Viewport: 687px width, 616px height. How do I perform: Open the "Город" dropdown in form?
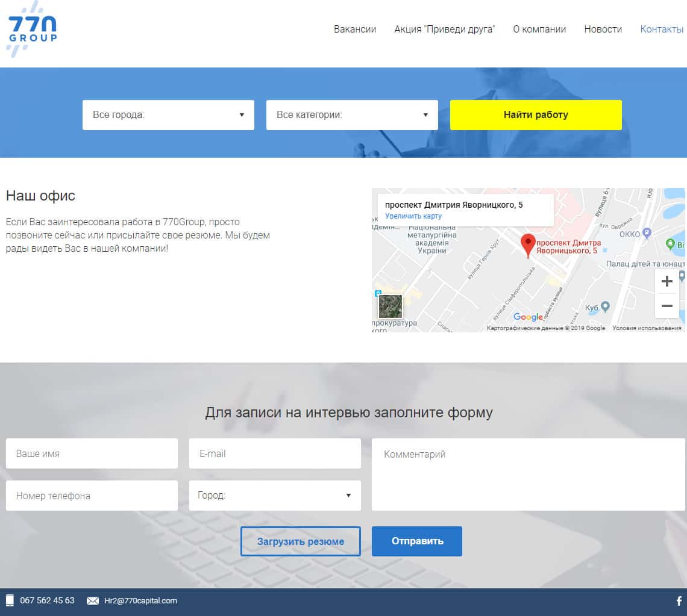click(275, 496)
